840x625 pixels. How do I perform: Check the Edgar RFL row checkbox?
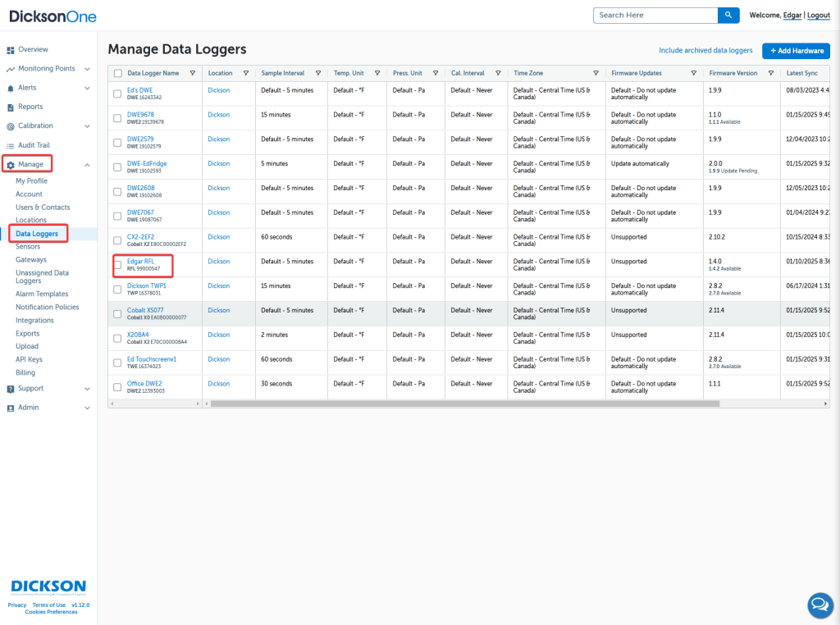pyautogui.click(x=117, y=265)
